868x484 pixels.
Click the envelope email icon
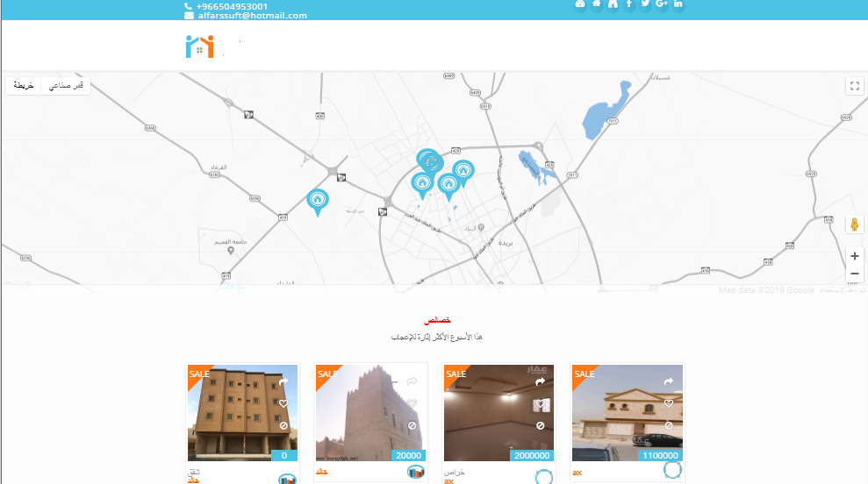189,16
